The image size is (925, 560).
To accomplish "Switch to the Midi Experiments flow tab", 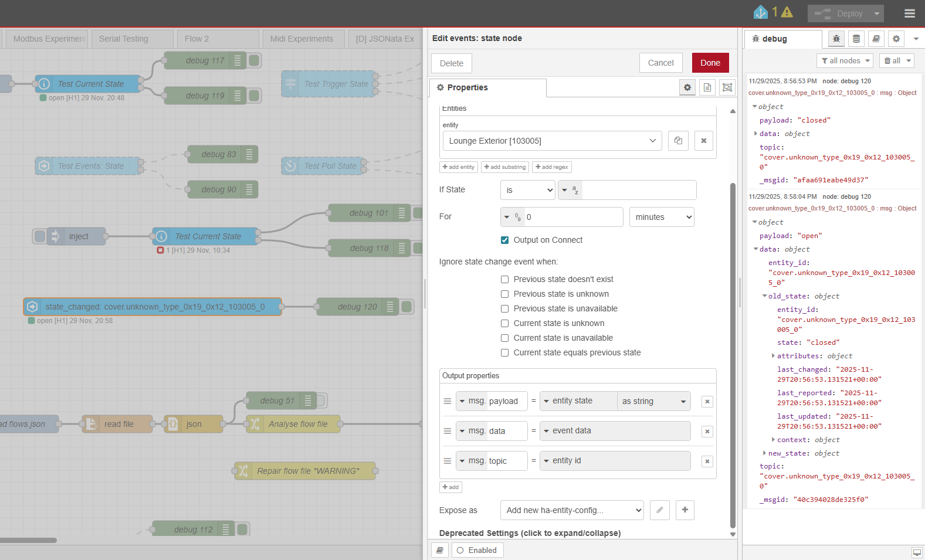I will 301,39.
